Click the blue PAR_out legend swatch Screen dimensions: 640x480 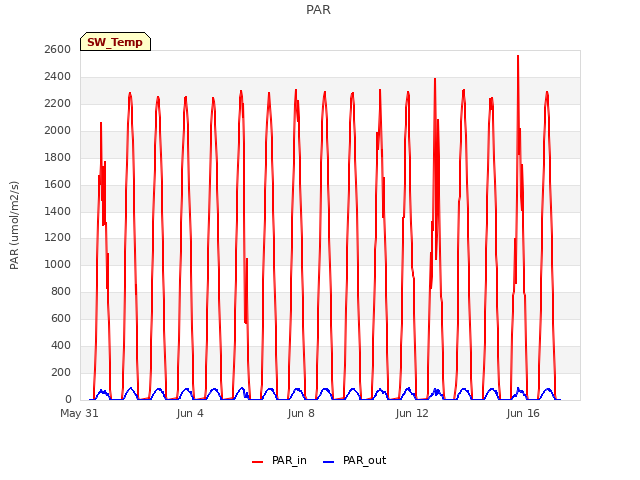(328, 462)
